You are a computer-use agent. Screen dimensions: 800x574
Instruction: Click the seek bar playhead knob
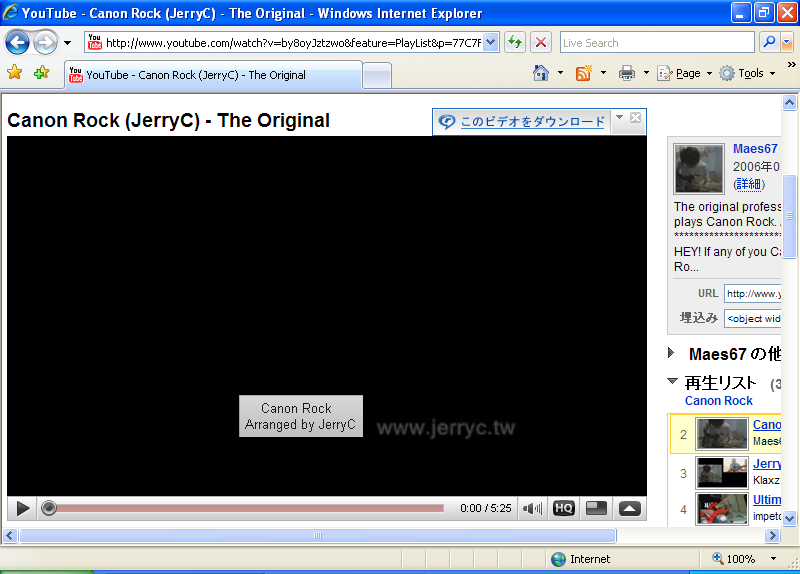tap(49, 508)
